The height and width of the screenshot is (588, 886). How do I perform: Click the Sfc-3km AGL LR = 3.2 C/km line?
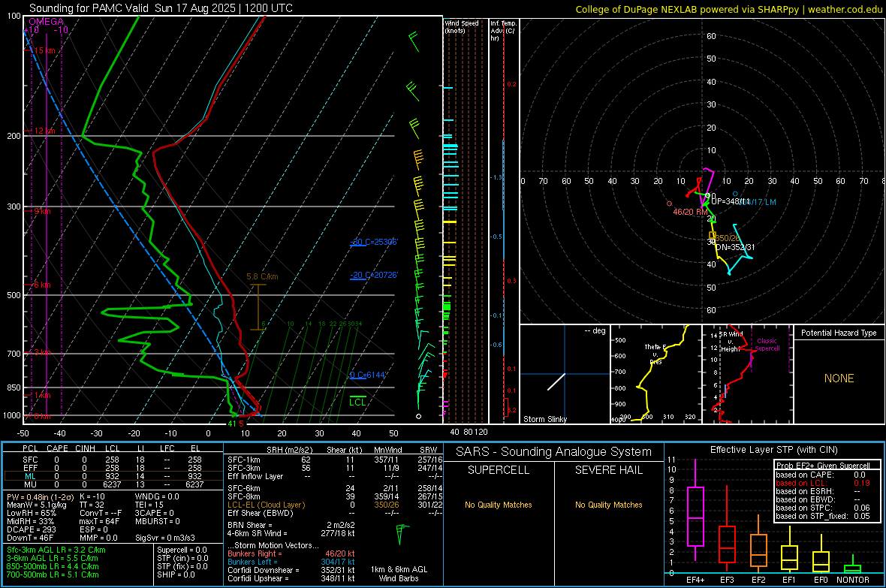coord(56,550)
